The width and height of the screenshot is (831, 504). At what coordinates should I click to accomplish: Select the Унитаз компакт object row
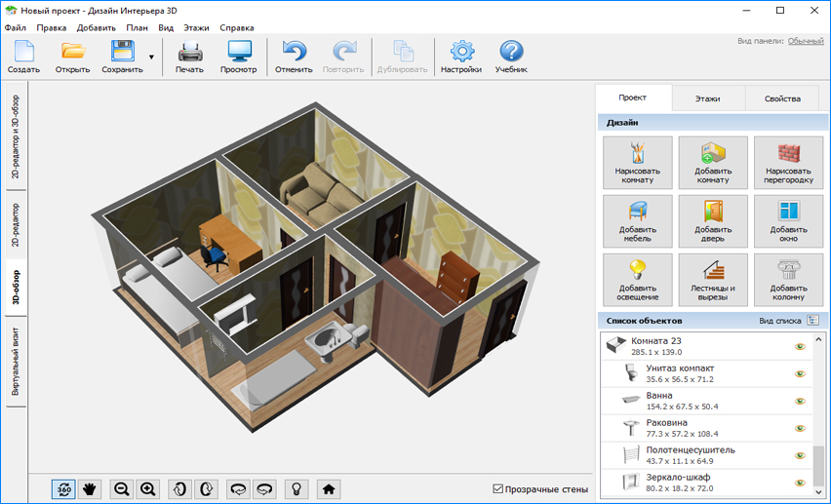(x=706, y=373)
